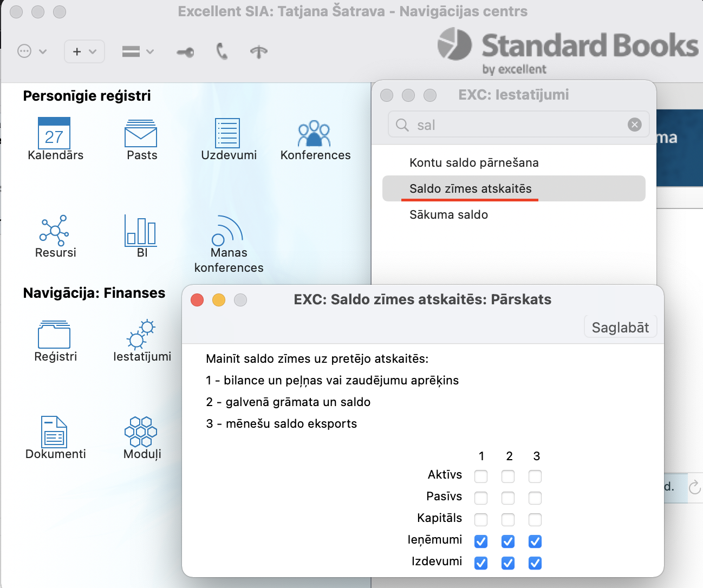Expand the plus button dropdown
The image size is (703, 588).
[84, 51]
